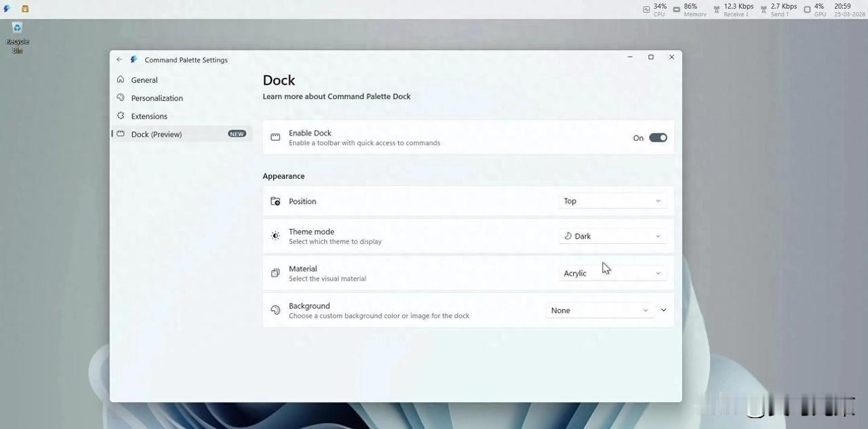The width and height of the screenshot is (868, 429).
Task: Click 'Select the visual material' description
Action: coord(328,279)
